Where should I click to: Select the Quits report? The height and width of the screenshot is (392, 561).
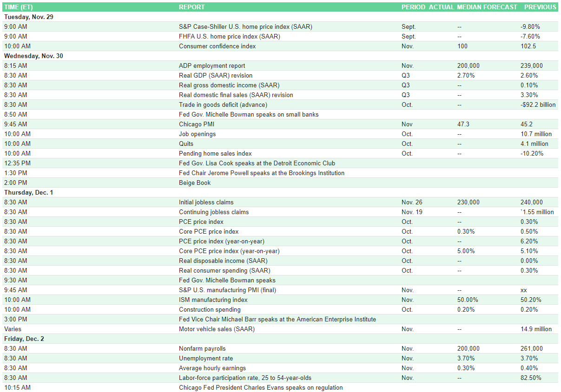(186, 144)
